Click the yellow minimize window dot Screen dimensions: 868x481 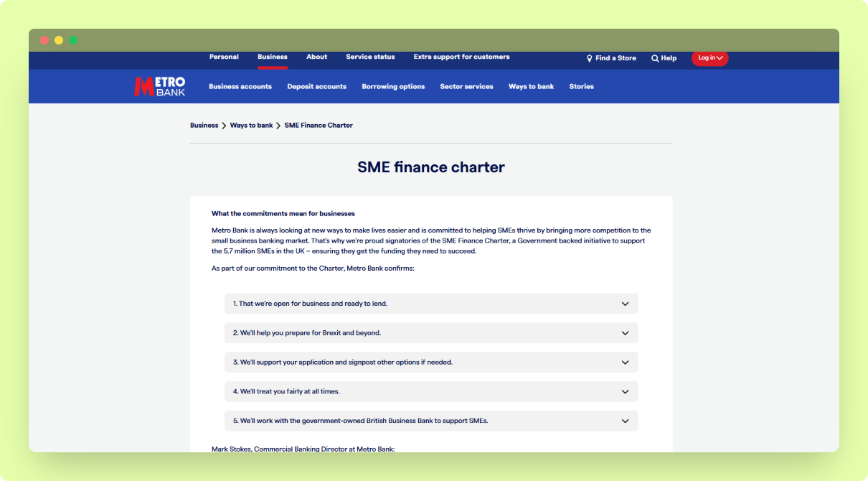click(59, 40)
